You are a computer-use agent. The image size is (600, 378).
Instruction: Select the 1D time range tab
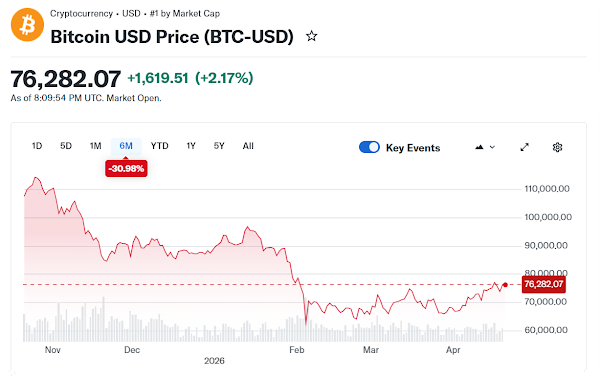click(37, 146)
